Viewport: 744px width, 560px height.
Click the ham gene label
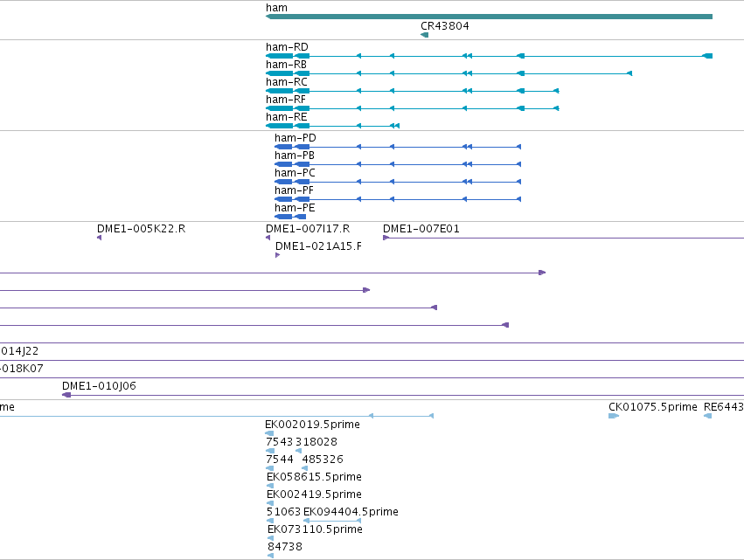(276, 8)
